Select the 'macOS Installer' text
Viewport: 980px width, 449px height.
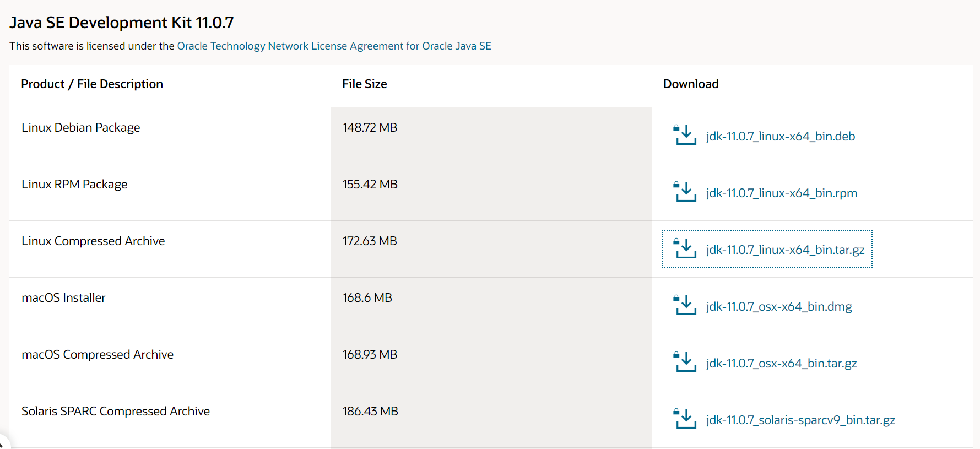point(63,297)
